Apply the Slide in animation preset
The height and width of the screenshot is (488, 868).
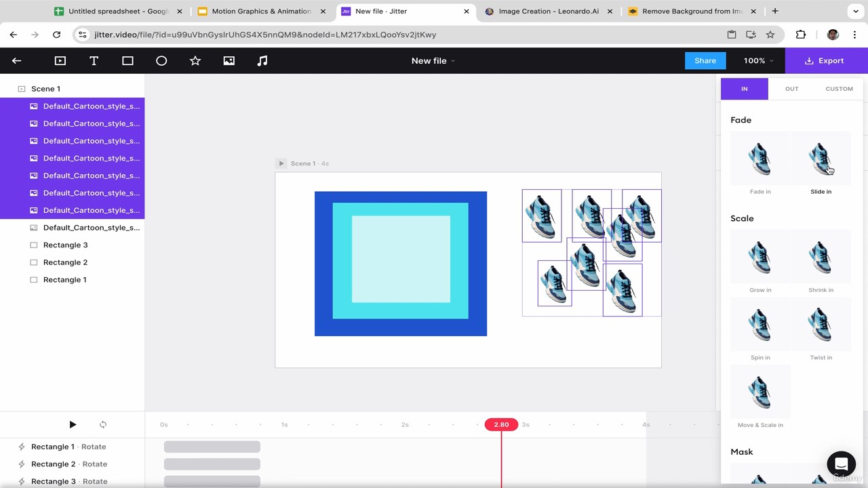pos(821,164)
